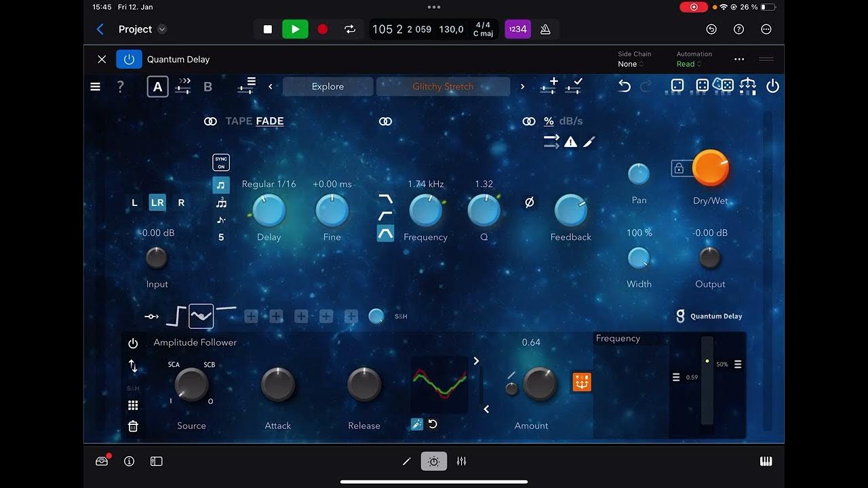This screenshot has height=488, width=868.
Task: Show the on-screen keyboard
Action: point(766,461)
